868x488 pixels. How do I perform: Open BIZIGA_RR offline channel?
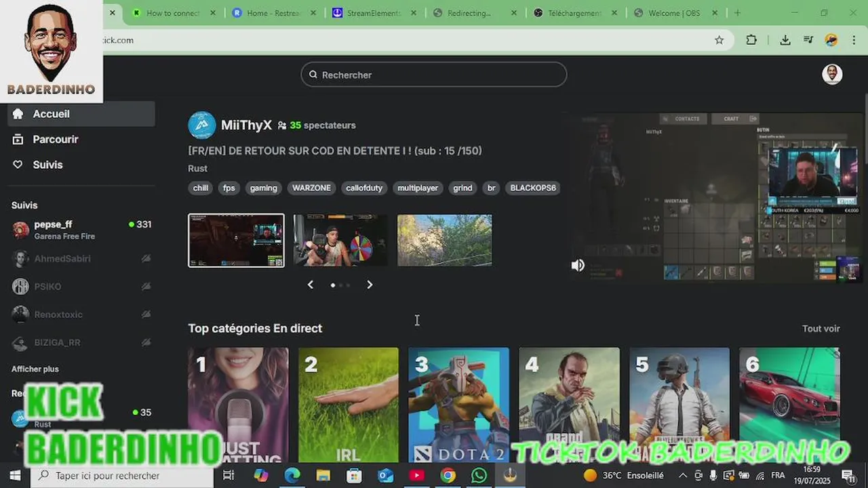click(81, 342)
